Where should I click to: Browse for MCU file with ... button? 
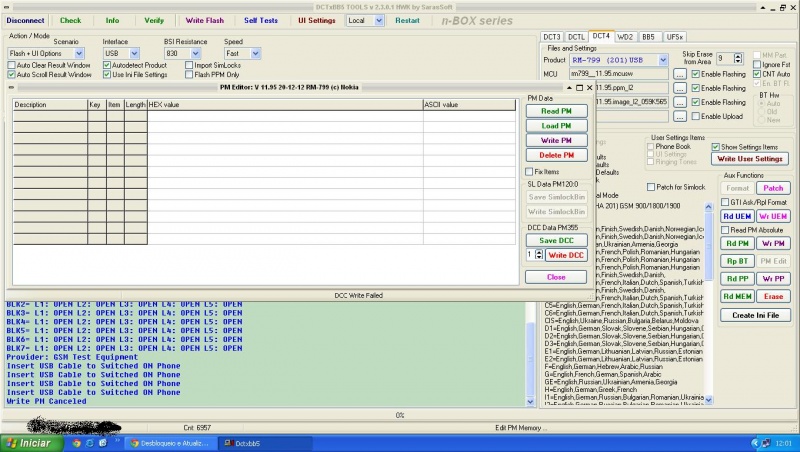(680, 74)
